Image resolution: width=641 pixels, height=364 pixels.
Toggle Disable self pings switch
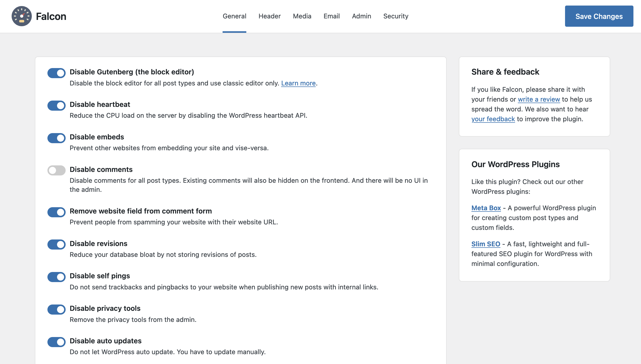pos(57,277)
